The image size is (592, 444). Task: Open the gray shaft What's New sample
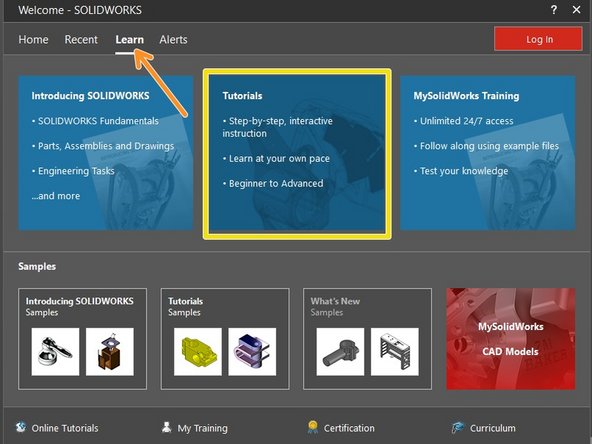click(340, 352)
